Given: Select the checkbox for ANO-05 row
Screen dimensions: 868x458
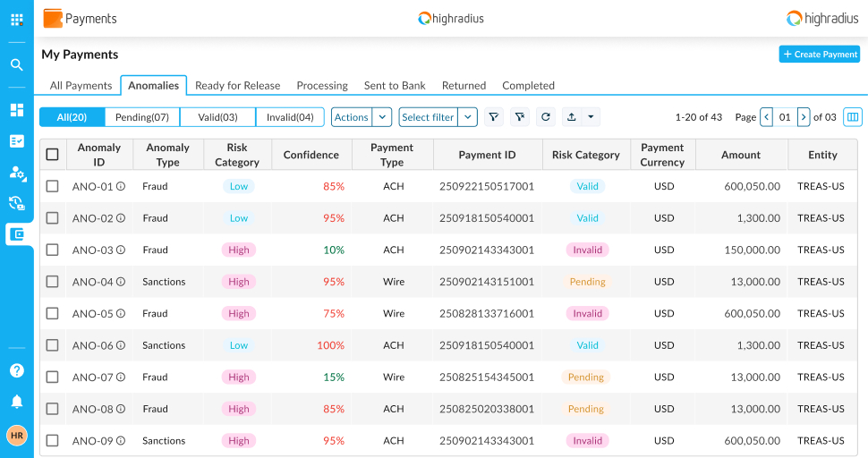Looking at the screenshot, I should click(x=53, y=314).
